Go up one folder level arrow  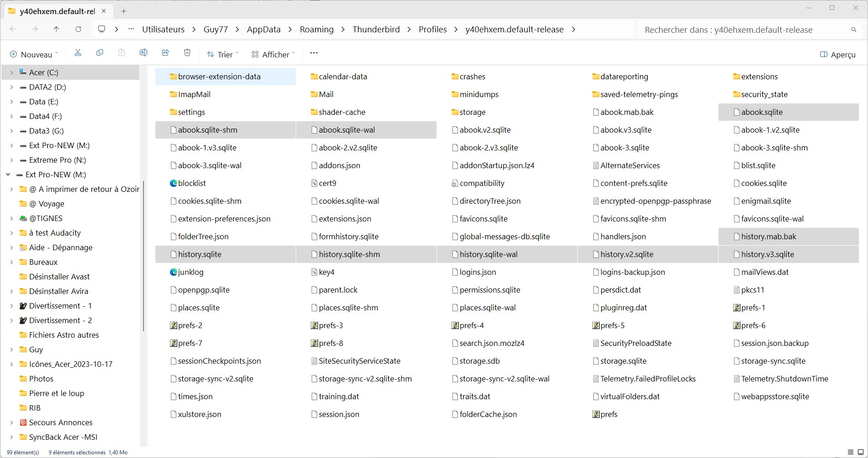(x=56, y=29)
